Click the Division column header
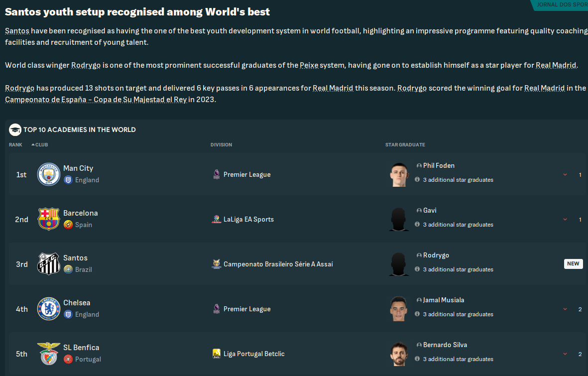Viewport: 588px width, 376px height. pos(221,145)
